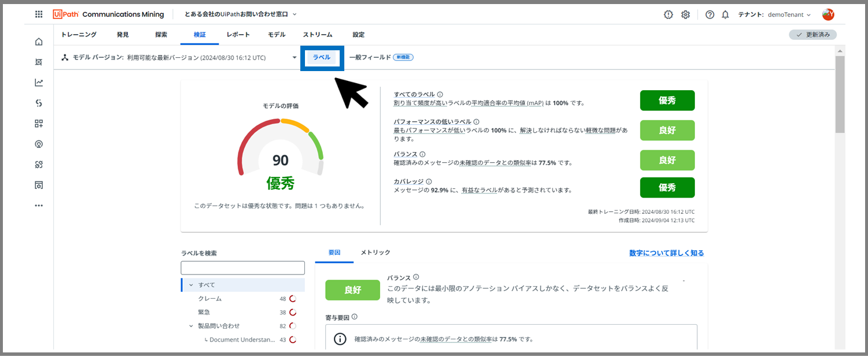Viewport: 868px width, 356px height.
Task: Click the page vertical scrollbar
Action: tap(840, 95)
